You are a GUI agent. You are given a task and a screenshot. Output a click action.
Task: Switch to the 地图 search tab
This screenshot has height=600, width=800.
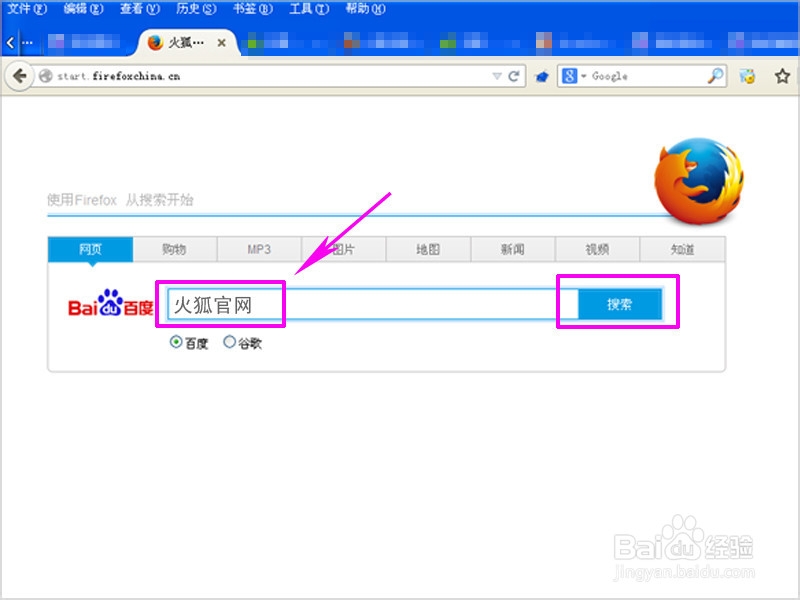click(x=428, y=249)
